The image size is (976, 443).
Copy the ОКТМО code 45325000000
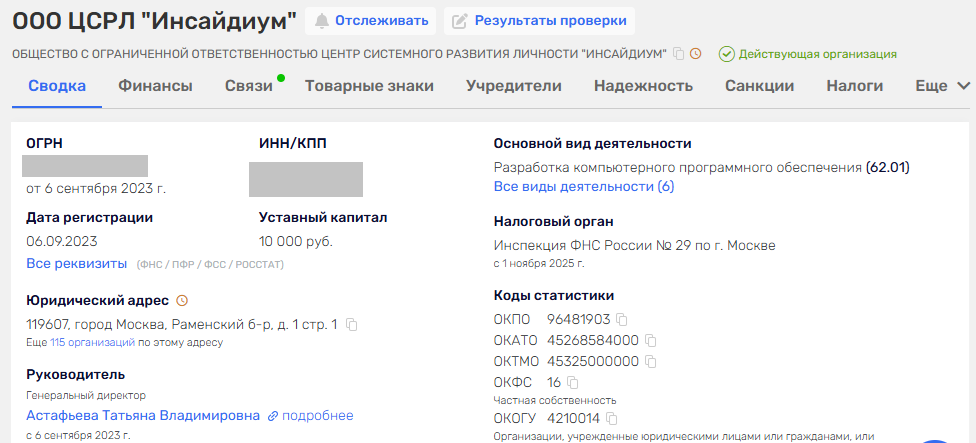pos(650,361)
